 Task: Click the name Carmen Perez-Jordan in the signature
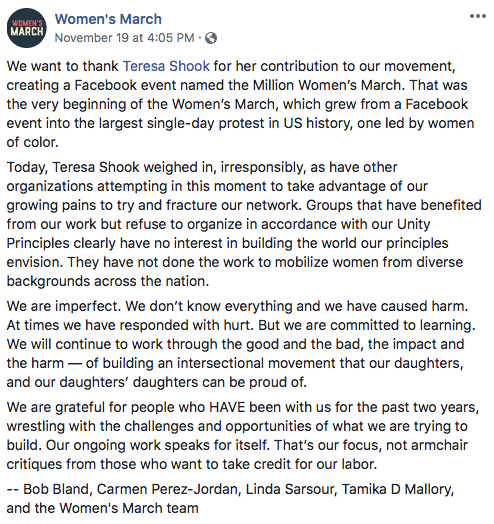coord(167,489)
